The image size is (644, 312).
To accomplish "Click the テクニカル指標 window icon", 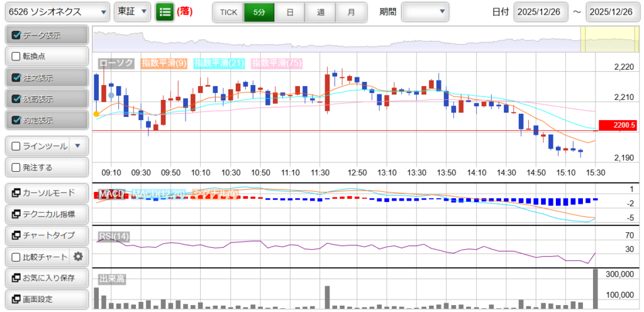I will [15, 214].
